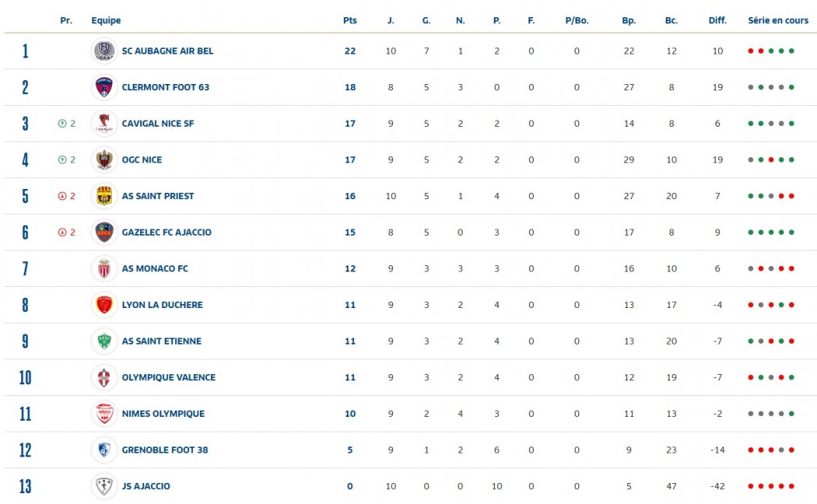Click the Nimes Olympique crest
Screen dimensions: 817x504
103,414
